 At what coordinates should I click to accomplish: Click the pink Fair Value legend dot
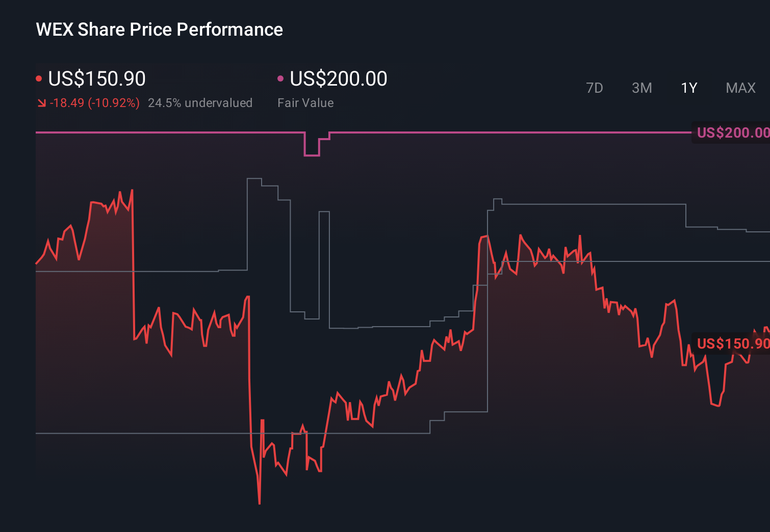point(279,78)
